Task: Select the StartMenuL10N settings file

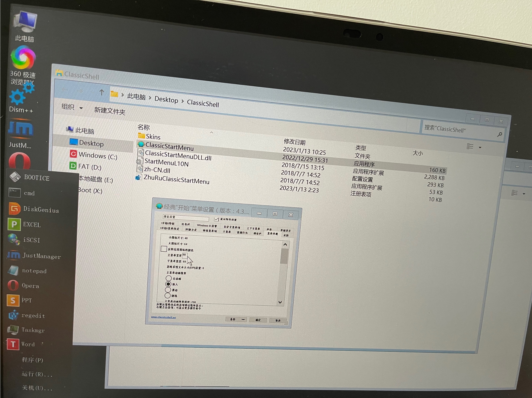Action: 163,162
